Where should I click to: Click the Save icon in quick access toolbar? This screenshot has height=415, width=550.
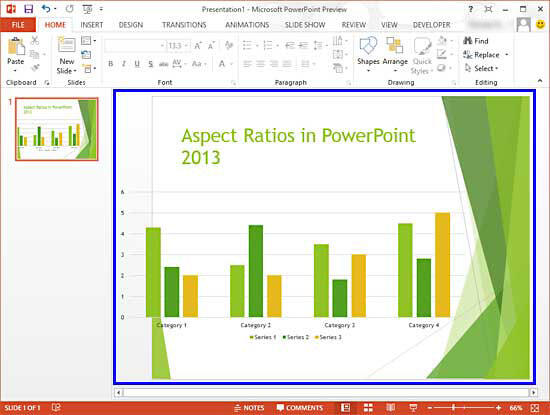(x=29, y=9)
